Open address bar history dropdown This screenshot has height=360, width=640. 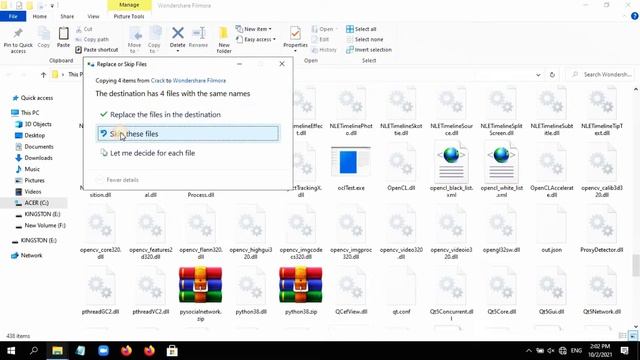pyautogui.click(x=538, y=75)
